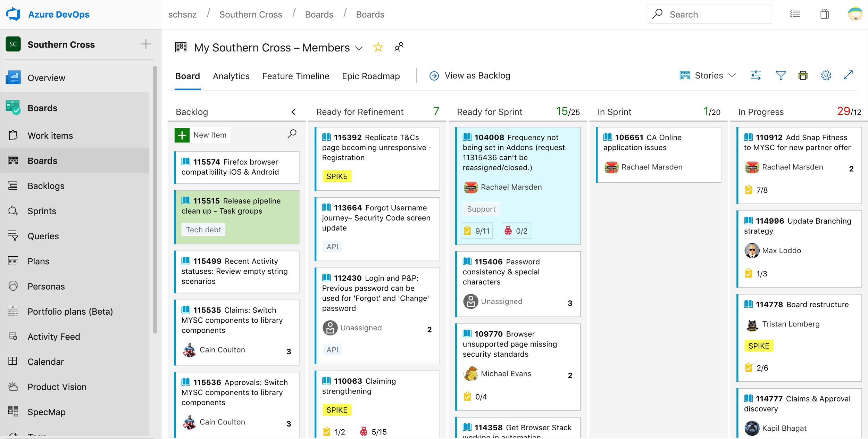This screenshot has width=868, height=439.
Task: Click the work items list icon in header
Action: pyautogui.click(x=795, y=14)
